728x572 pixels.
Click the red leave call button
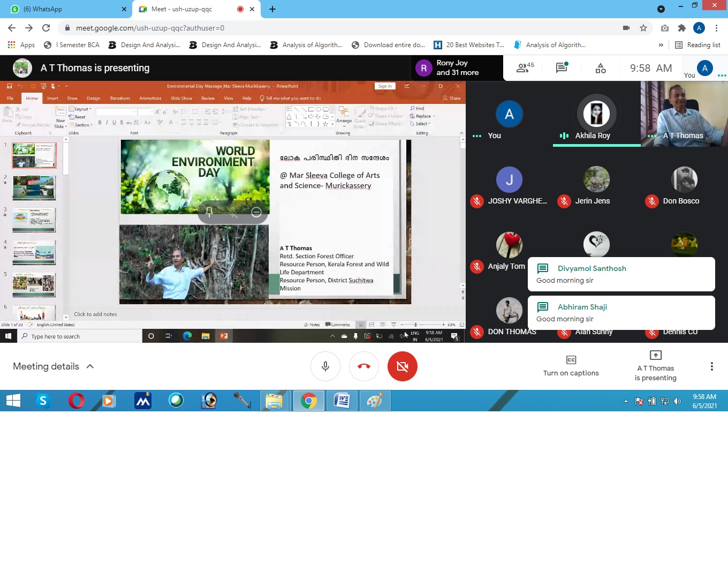[364, 366]
